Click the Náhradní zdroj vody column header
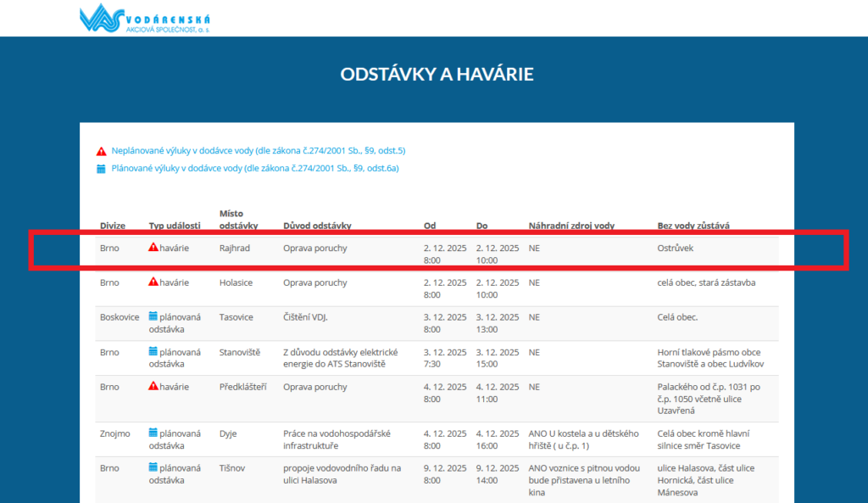The image size is (868, 503). pos(571,226)
